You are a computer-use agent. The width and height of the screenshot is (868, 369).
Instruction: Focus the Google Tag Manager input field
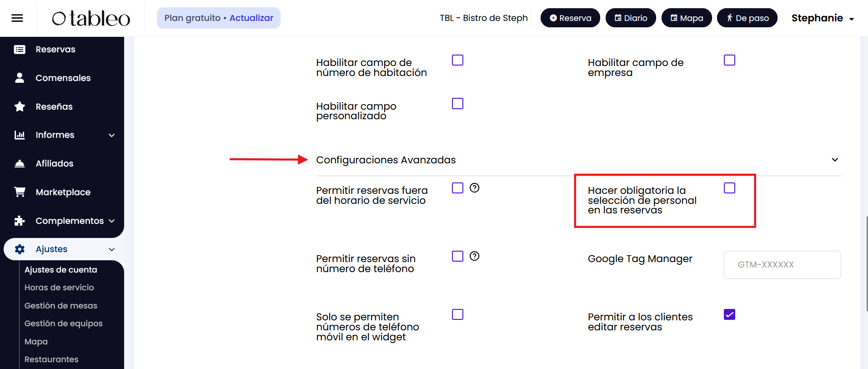pos(782,265)
